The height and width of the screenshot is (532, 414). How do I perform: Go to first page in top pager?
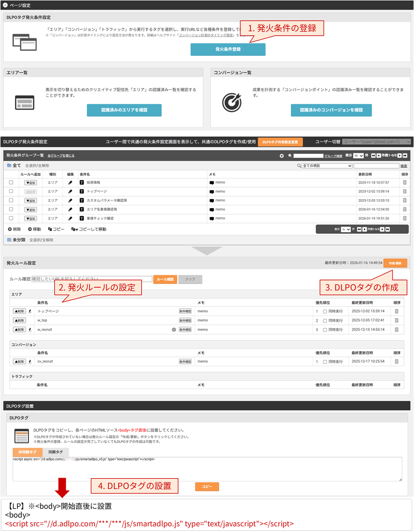[x=373, y=155]
